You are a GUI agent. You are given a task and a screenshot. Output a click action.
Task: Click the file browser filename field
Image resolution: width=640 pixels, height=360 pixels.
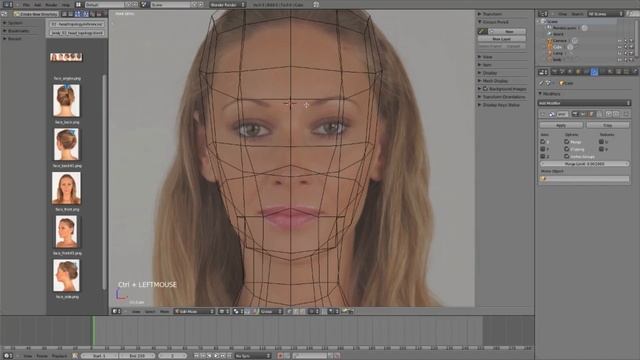pyautogui.click(x=77, y=33)
